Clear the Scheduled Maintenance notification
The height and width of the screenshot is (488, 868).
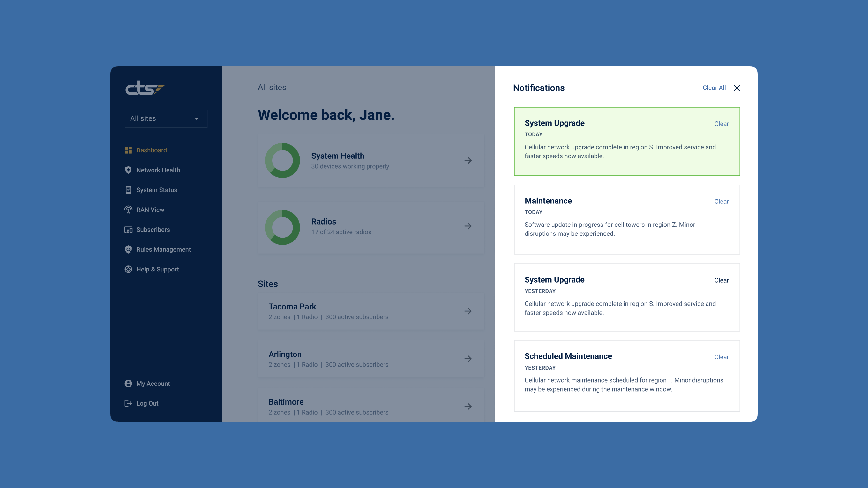[721, 357]
